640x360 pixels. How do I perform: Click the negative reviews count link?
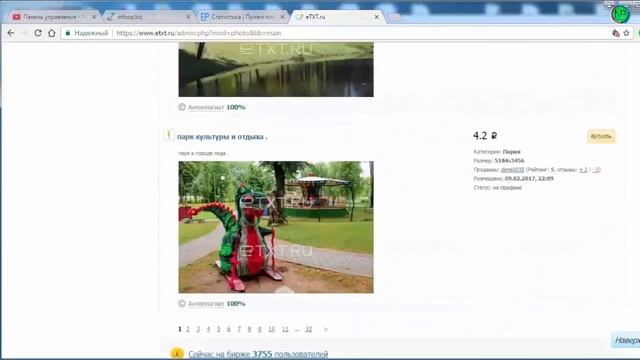[596, 169]
